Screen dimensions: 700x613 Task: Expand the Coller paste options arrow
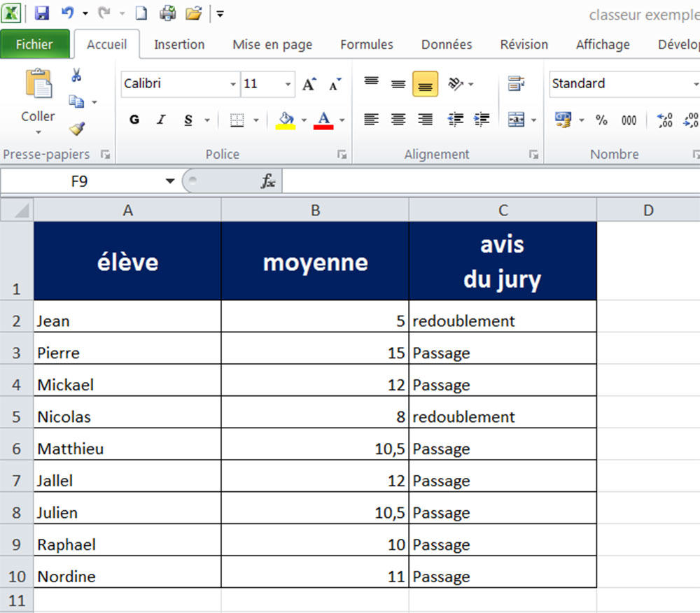(38, 132)
